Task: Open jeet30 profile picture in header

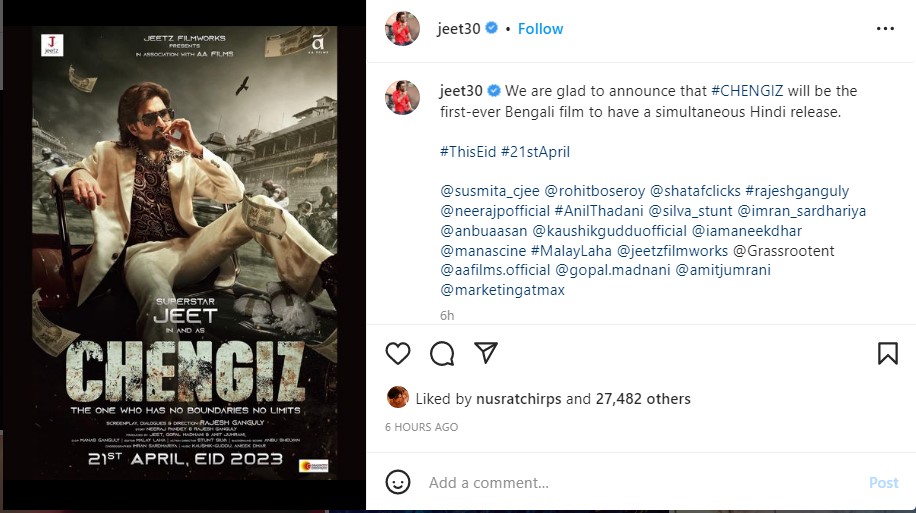Action: pos(403,28)
